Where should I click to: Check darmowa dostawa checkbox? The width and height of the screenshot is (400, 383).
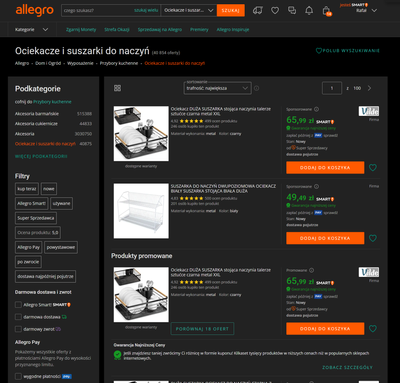[x=18, y=317]
